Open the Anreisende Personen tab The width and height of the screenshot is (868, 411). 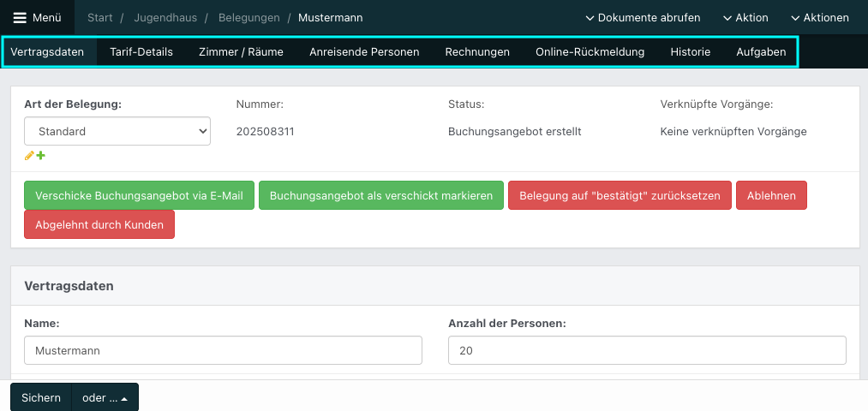[x=364, y=52]
